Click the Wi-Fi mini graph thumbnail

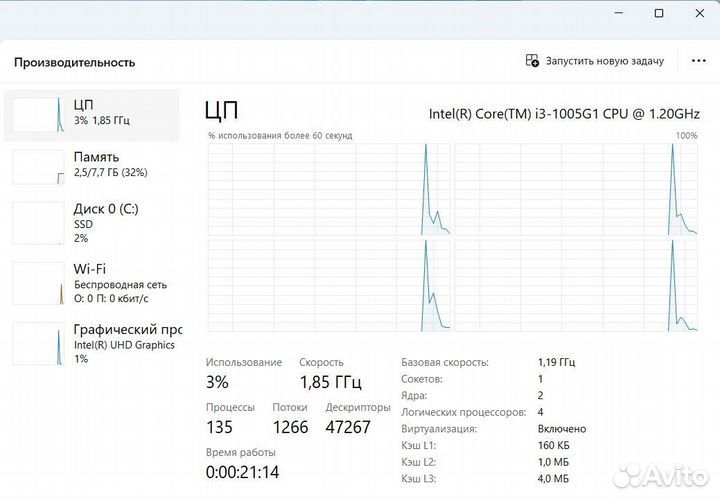coord(38,283)
